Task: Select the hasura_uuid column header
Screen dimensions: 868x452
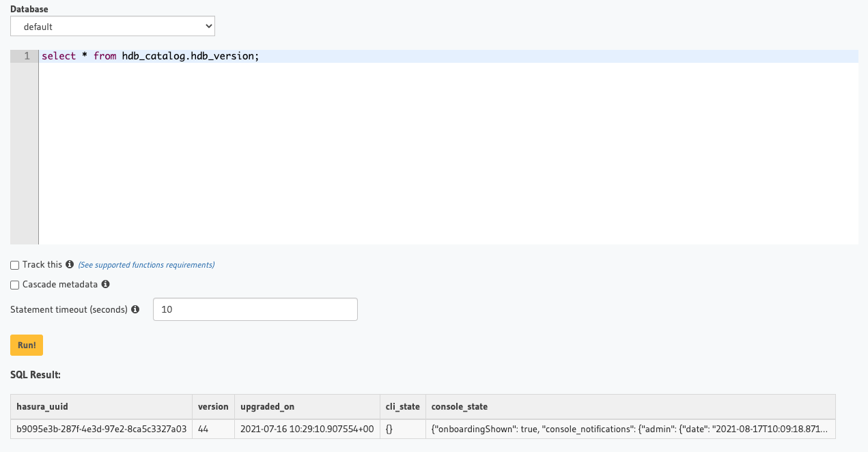Action: click(x=102, y=406)
